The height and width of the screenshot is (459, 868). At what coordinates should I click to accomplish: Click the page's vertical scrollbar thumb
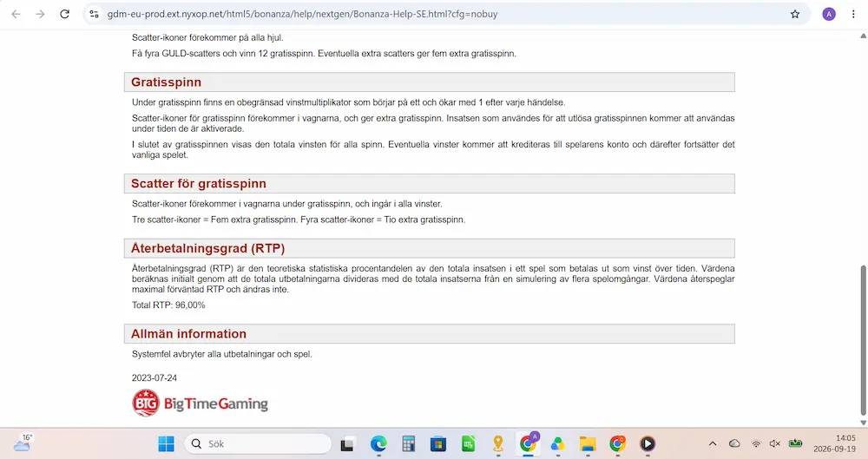pos(863,340)
